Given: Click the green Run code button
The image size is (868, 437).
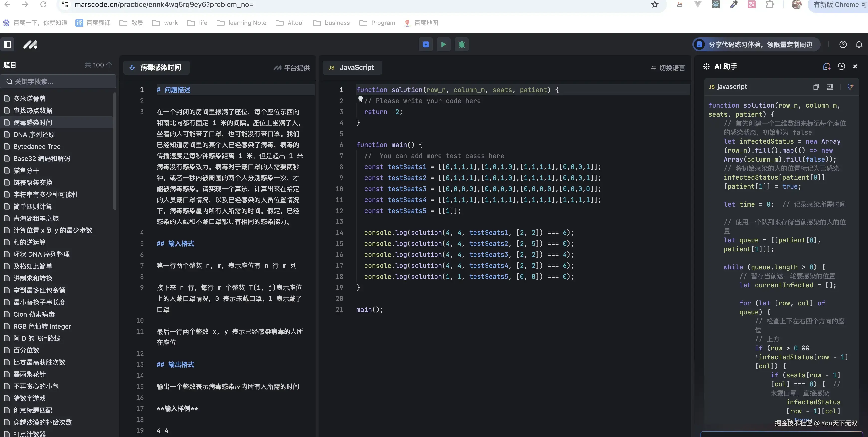Looking at the screenshot, I should pyautogui.click(x=443, y=44).
